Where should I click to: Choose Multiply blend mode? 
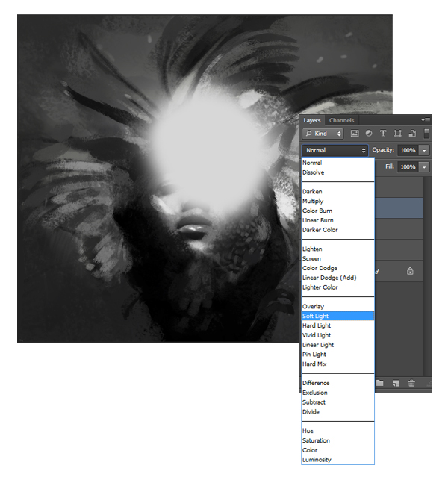(337, 201)
